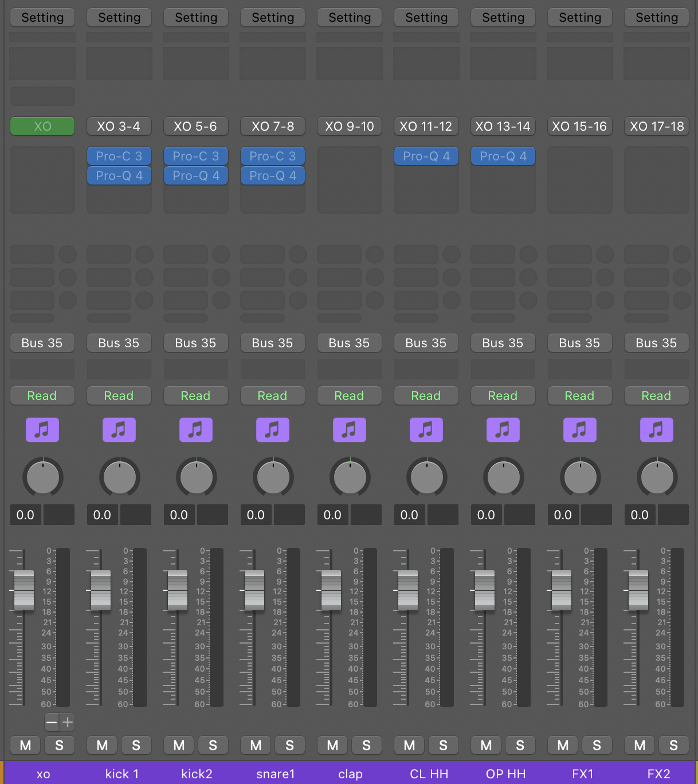Open automation Read menu on kick 1
698x784 pixels.
[119, 395]
